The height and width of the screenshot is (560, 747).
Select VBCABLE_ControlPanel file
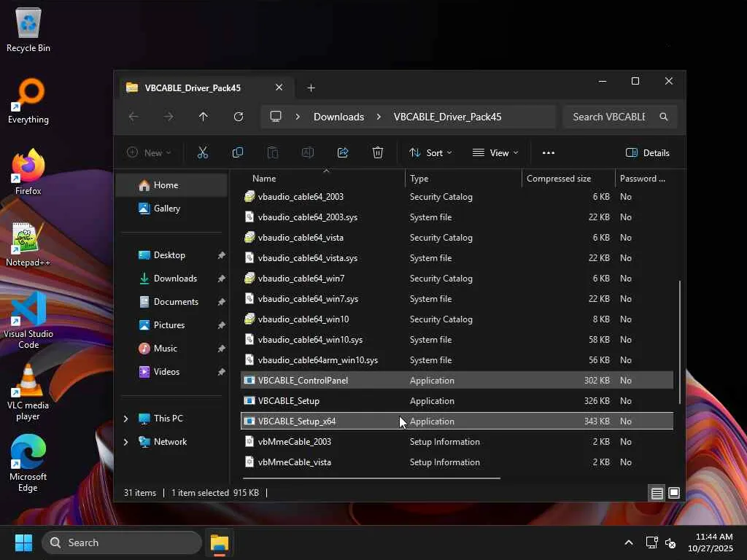(x=457, y=381)
